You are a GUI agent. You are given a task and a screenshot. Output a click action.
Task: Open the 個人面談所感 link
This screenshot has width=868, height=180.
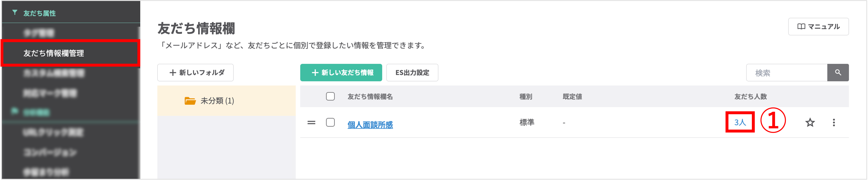click(x=370, y=125)
